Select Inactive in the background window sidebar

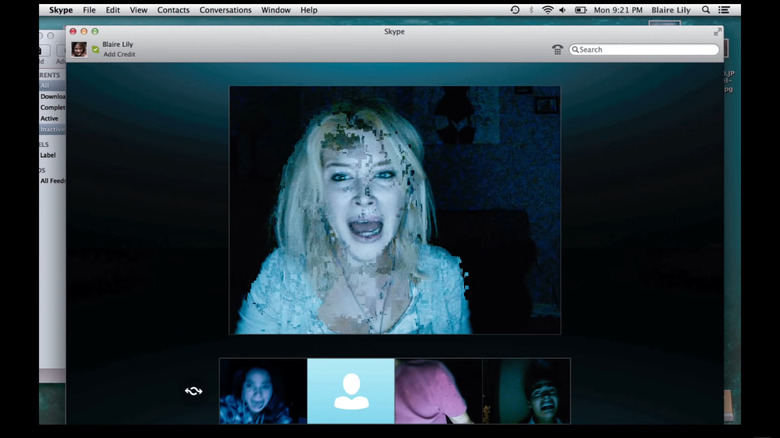[x=52, y=129]
